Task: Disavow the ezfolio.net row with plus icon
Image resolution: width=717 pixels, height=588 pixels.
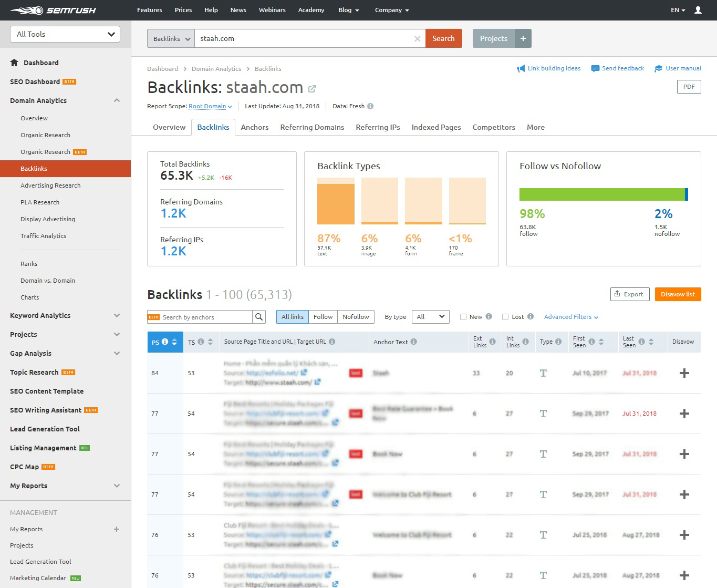Action: point(684,373)
